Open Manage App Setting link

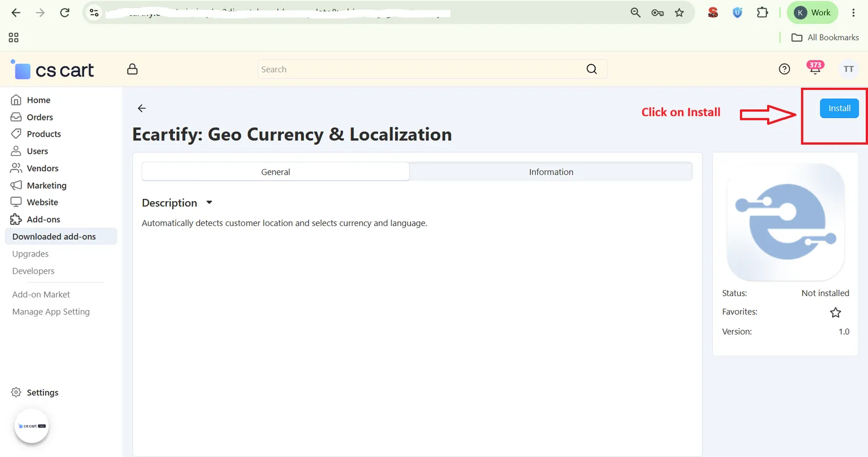[x=51, y=312]
